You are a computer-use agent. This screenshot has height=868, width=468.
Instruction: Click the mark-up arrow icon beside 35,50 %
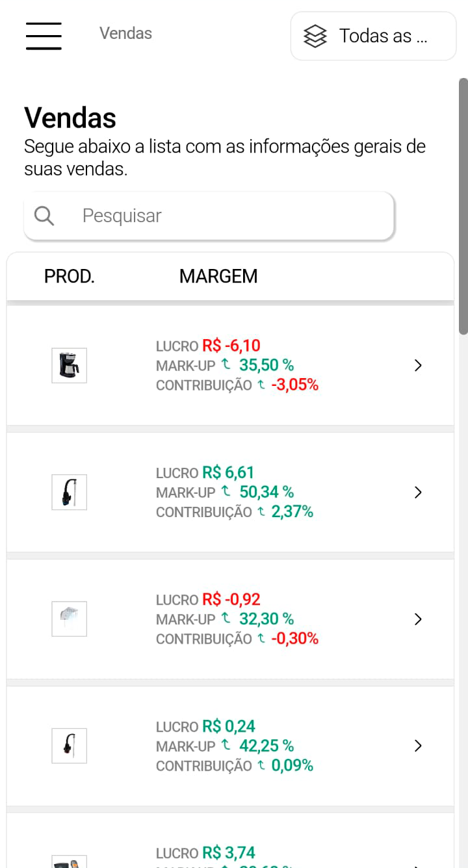(226, 364)
